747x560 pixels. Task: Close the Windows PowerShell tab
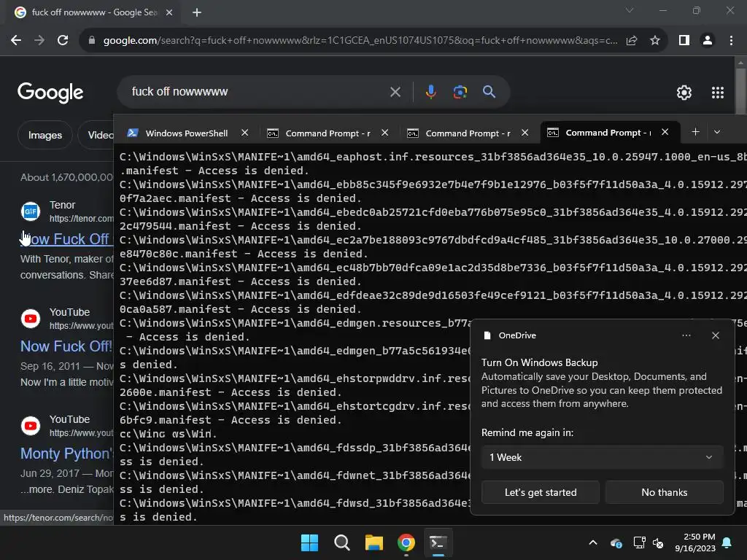245,133
